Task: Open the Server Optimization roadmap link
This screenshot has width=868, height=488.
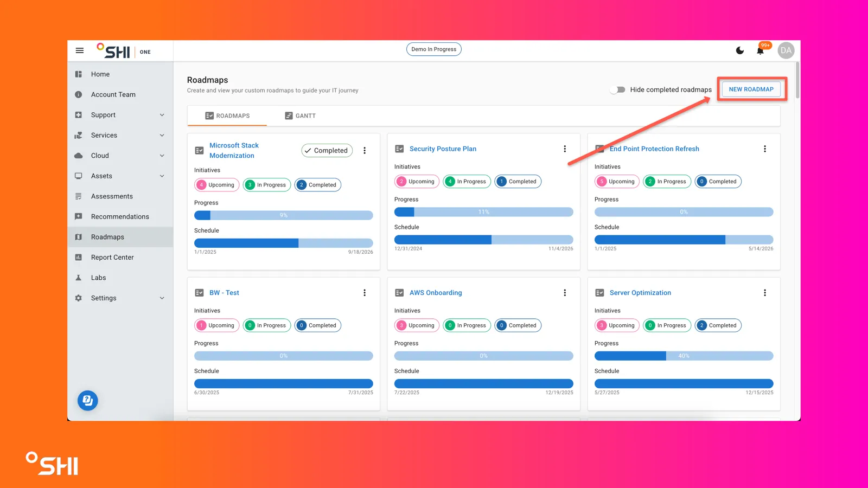Action: [x=640, y=293]
